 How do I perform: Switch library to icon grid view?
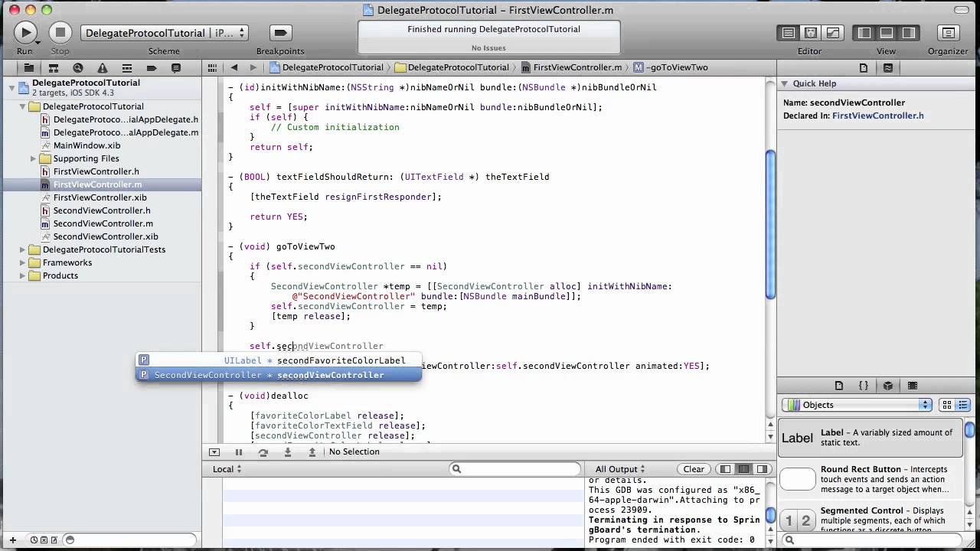click(947, 405)
